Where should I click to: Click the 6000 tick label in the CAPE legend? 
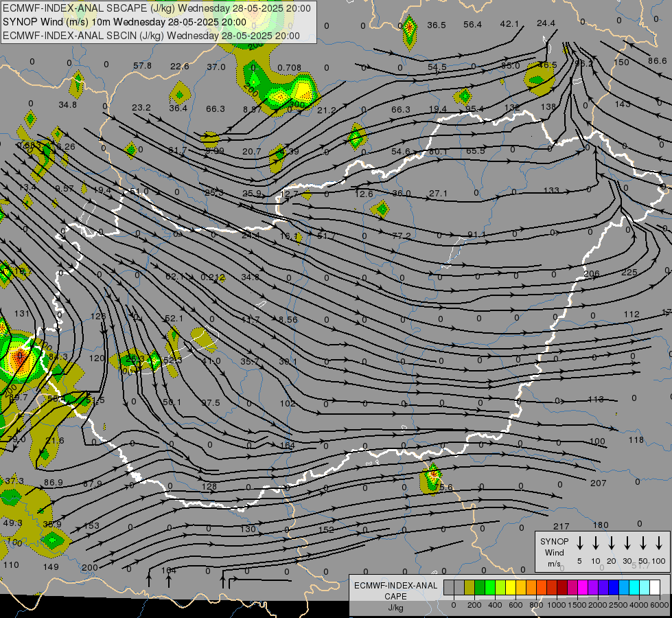pos(660,605)
